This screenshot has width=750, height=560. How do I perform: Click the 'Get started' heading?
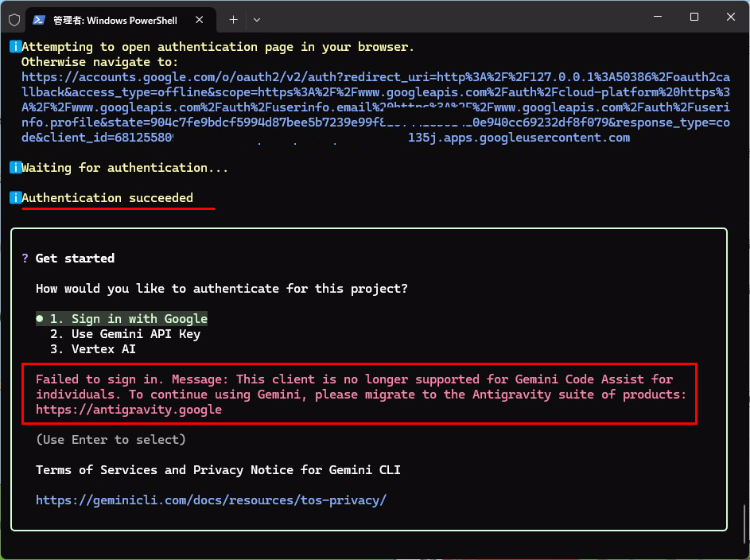click(75, 259)
